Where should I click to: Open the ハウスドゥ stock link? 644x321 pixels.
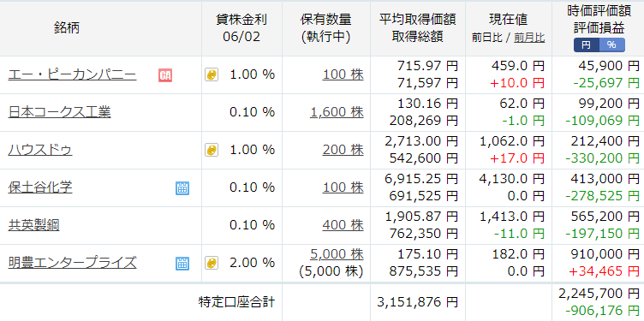pos(40,150)
